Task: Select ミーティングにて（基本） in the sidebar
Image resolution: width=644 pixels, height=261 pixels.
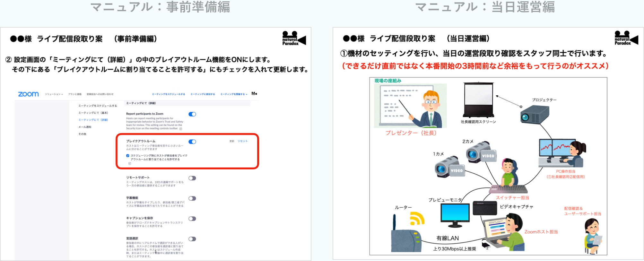Action: [x=93, y=113]
